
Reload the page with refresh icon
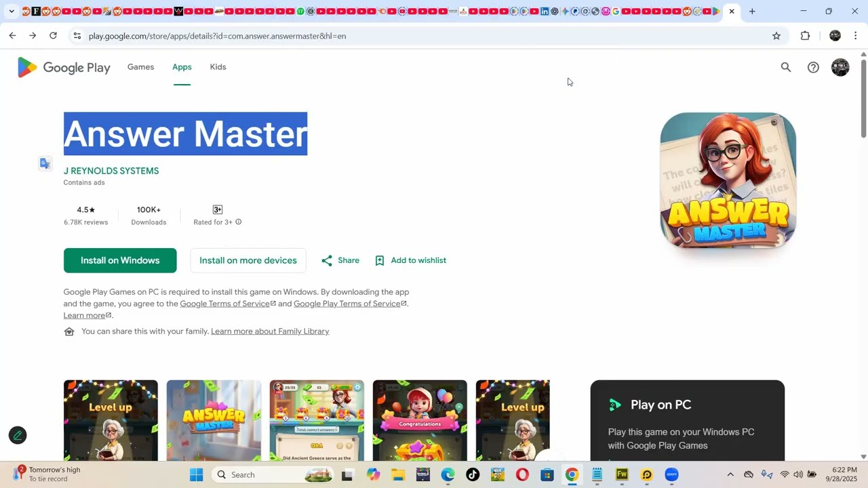(53, 36)
